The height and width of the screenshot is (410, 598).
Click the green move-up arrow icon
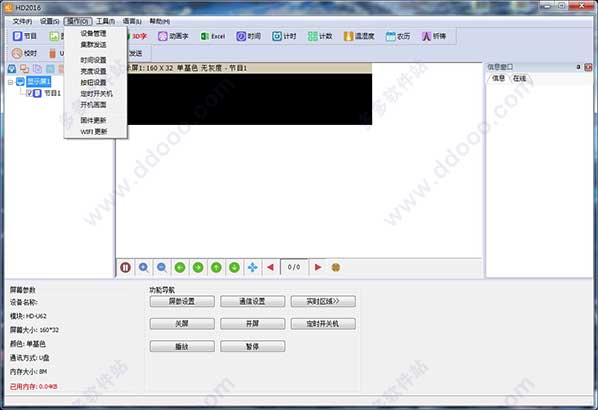(216, 267)
